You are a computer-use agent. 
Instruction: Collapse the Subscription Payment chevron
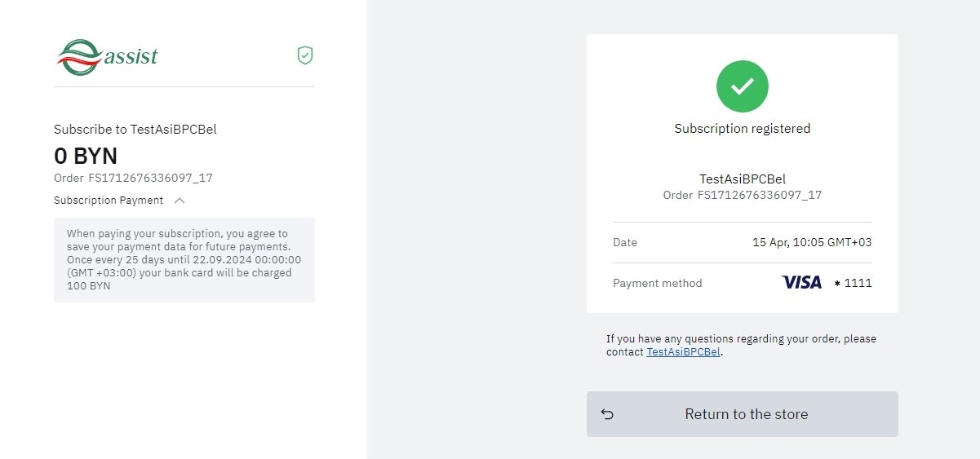click(x=180, y=201)
